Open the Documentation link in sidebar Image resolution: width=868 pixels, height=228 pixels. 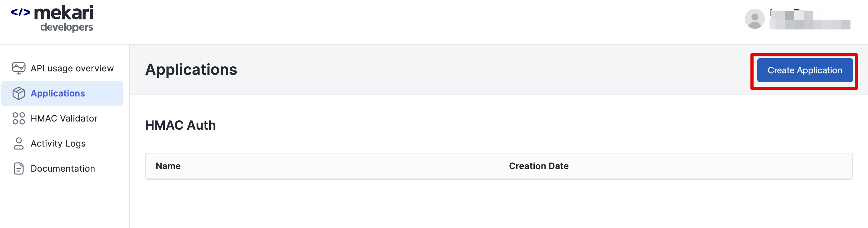(x=63, y=168)
